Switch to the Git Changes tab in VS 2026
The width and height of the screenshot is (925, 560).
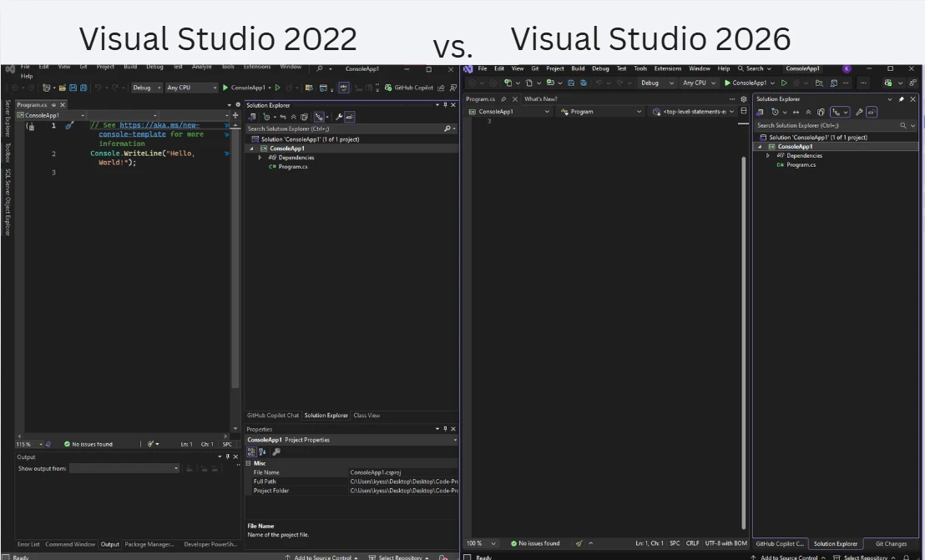tap(890, 543)
